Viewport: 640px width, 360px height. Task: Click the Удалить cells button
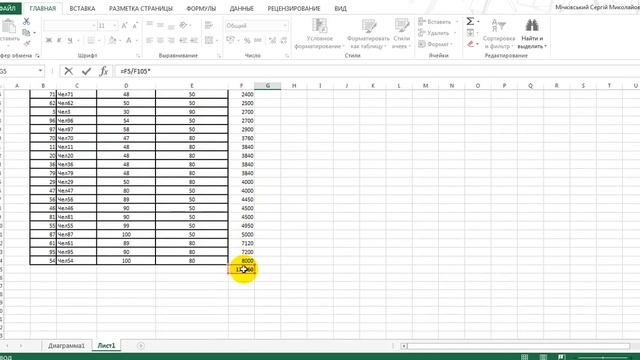click(x=437, y=33)
